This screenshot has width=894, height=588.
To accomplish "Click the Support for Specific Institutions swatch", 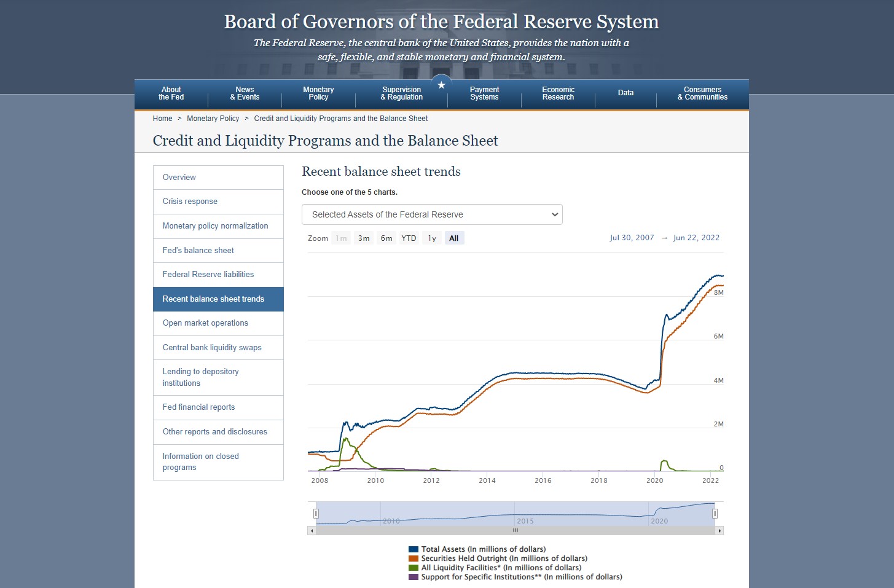I will point(414,577).
